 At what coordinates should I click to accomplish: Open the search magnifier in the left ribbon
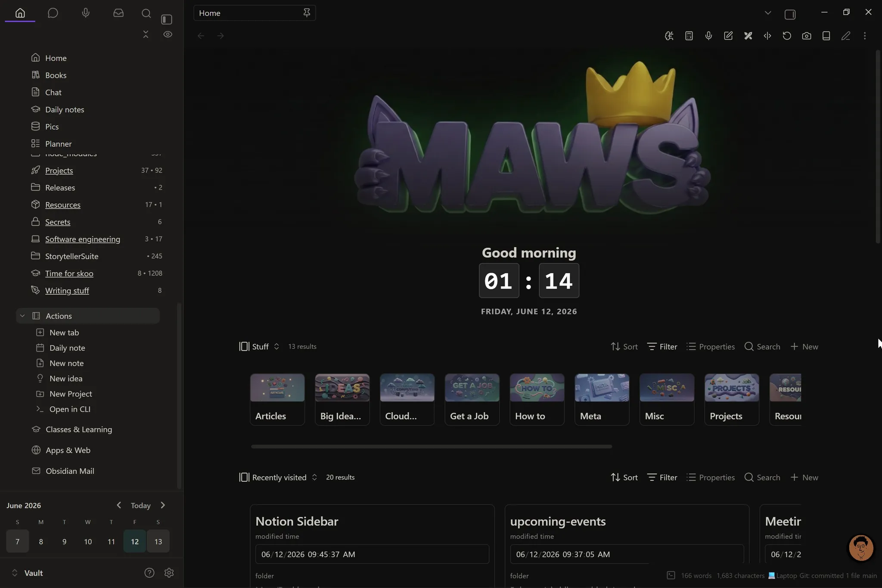tap(146, 13)
